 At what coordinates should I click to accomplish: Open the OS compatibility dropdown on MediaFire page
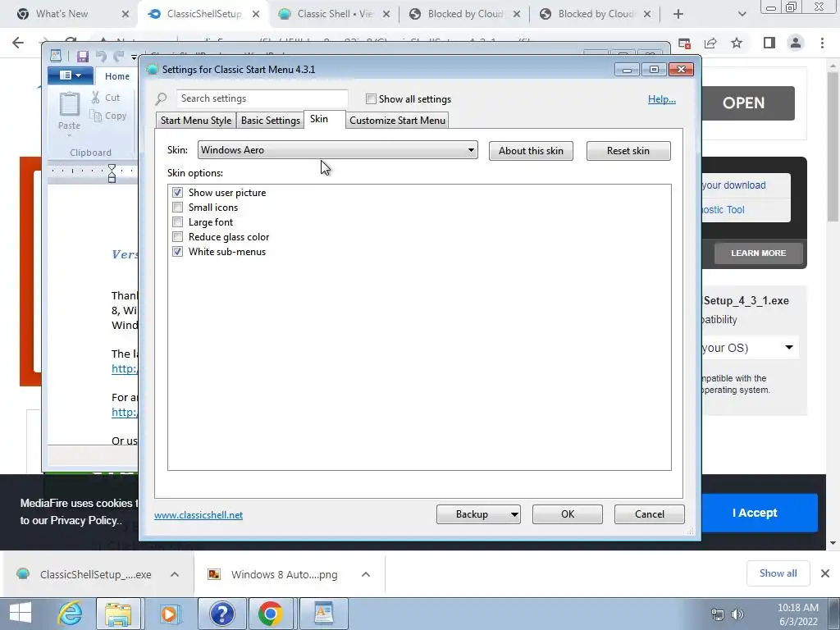pyautogui.click(x=788, y=347)
